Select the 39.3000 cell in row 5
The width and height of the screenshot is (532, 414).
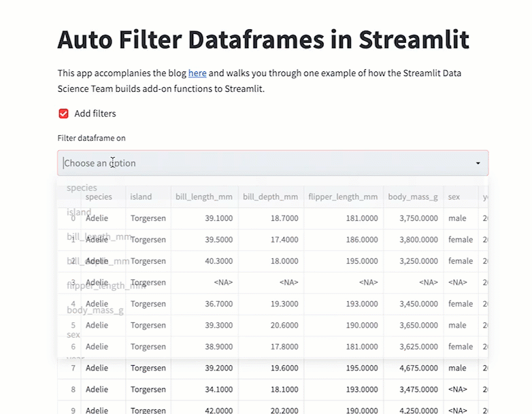(x=205, y=325)
